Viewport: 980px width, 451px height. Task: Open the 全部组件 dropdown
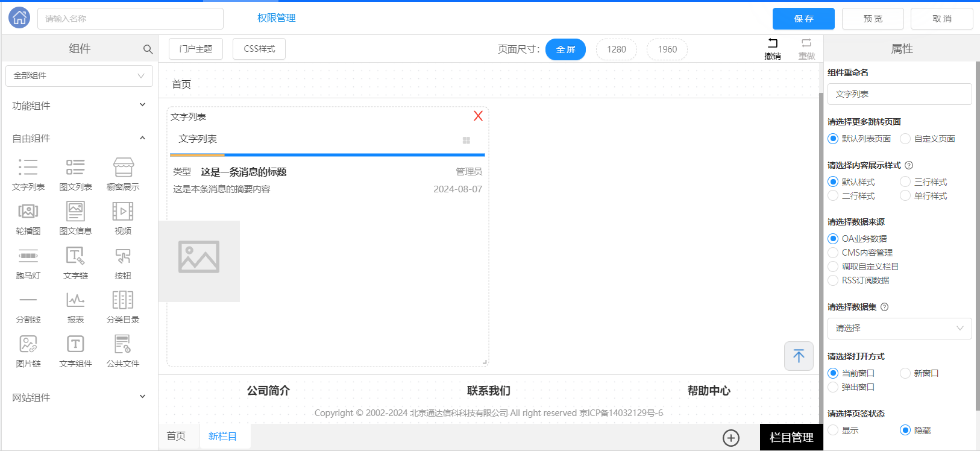tap(79, 76)
